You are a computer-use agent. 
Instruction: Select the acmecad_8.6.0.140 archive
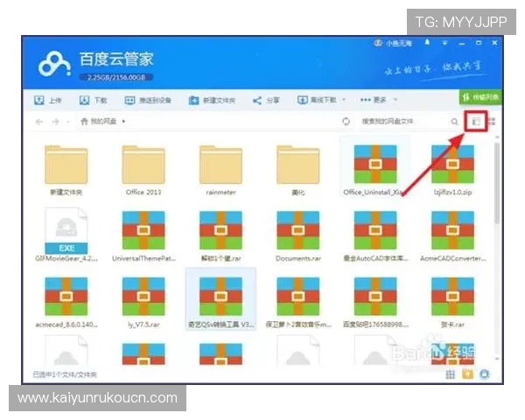(66, 303)
